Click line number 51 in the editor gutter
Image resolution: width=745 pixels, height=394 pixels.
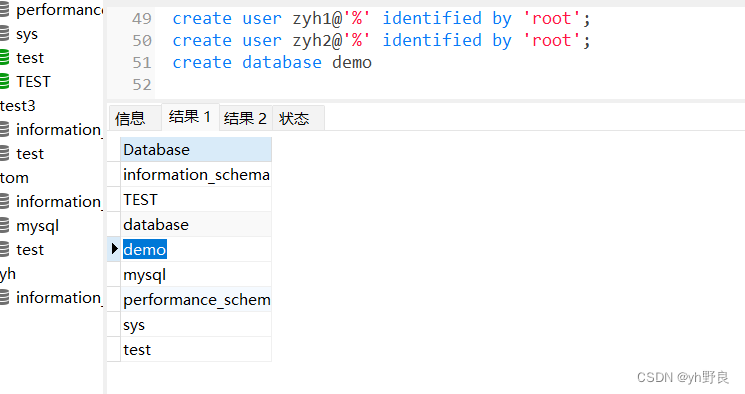[x=142, y=63]
